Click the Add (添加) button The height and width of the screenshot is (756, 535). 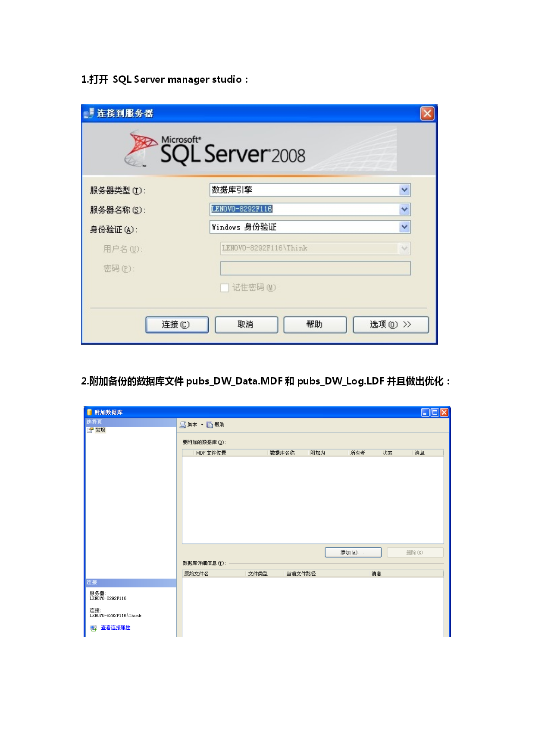353,553
